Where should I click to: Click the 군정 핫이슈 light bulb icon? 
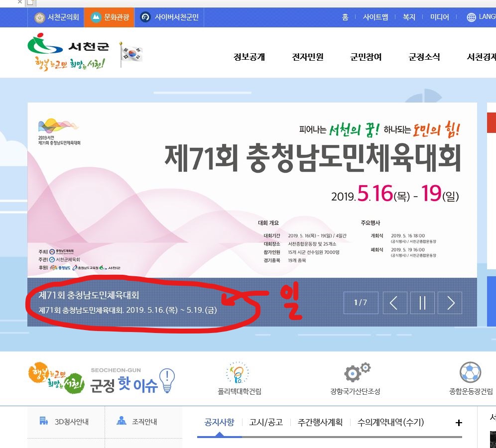coord(167,380)
